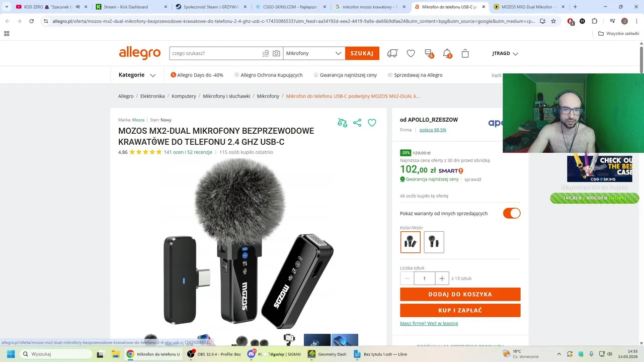This screenshot has height=362, width=644.
Task: Expand the JTRAGD account menu
Action: click(505, 53)
